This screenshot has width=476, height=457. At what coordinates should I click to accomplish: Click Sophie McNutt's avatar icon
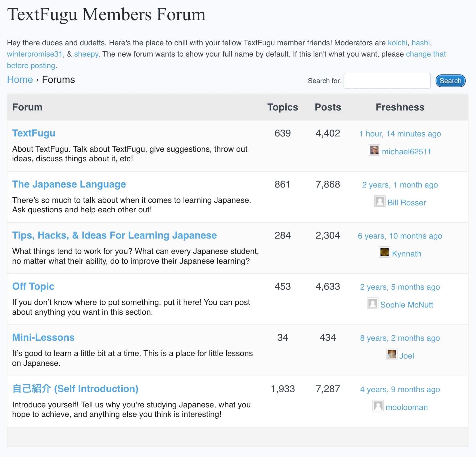click(x=372, y=303)
